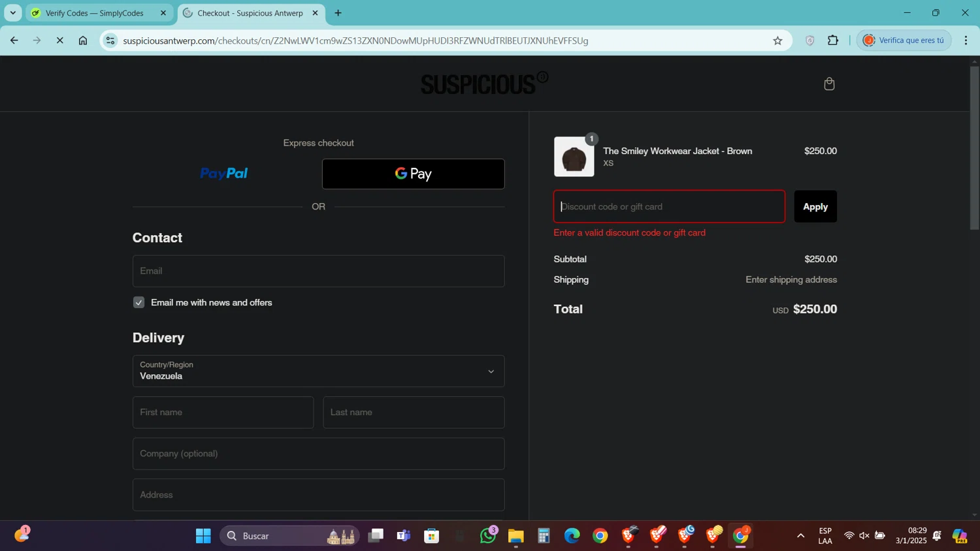Switch to the Verify Codes — SimplyCodes tab
Image resolution: width=980 pixels, height=551 pixels.
point(99,13)
